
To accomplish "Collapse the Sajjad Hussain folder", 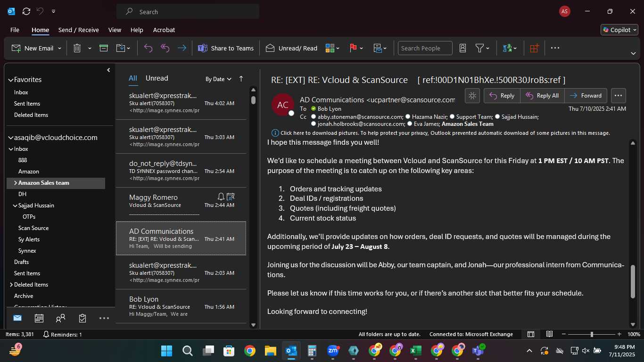I will (x=15, y=206).
